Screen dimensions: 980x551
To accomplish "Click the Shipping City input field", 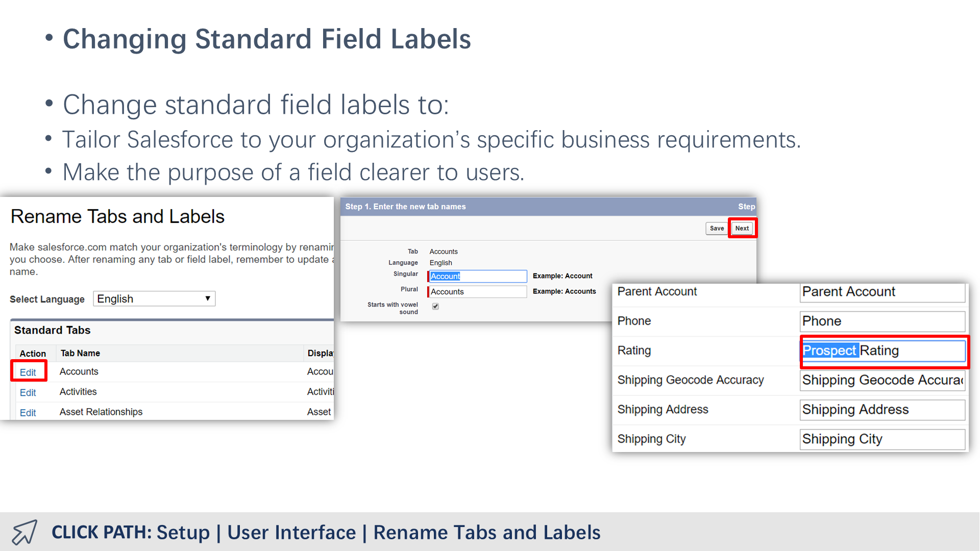I will 882,439.
